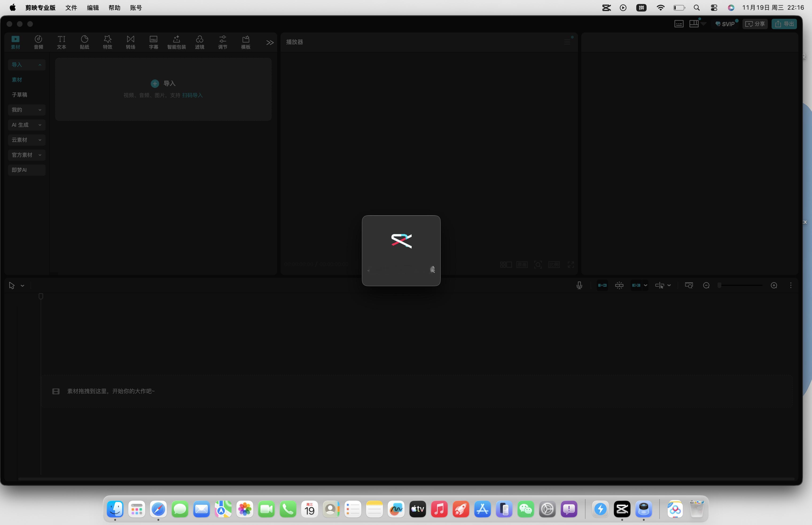Select the 特效 effects icon

(107, 42)
